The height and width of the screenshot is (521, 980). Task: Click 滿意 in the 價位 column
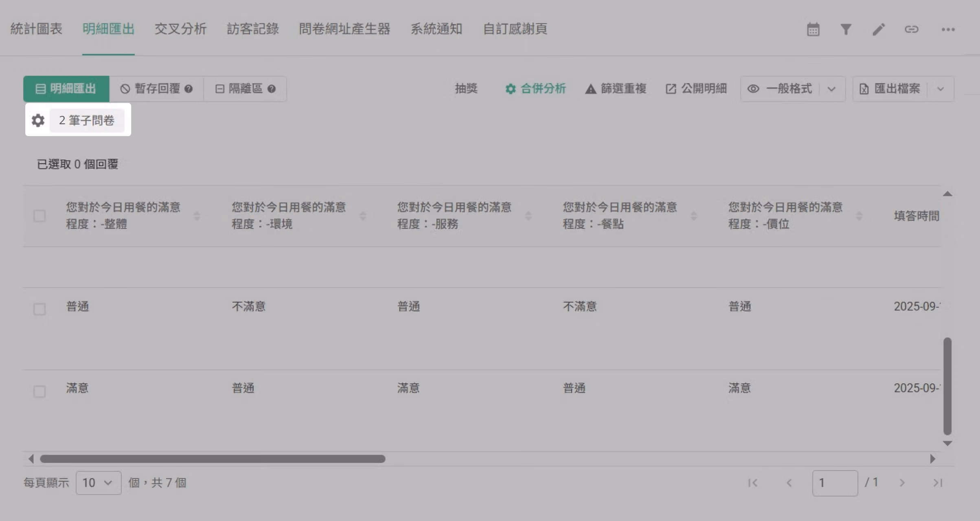click(x=740, y=388)
